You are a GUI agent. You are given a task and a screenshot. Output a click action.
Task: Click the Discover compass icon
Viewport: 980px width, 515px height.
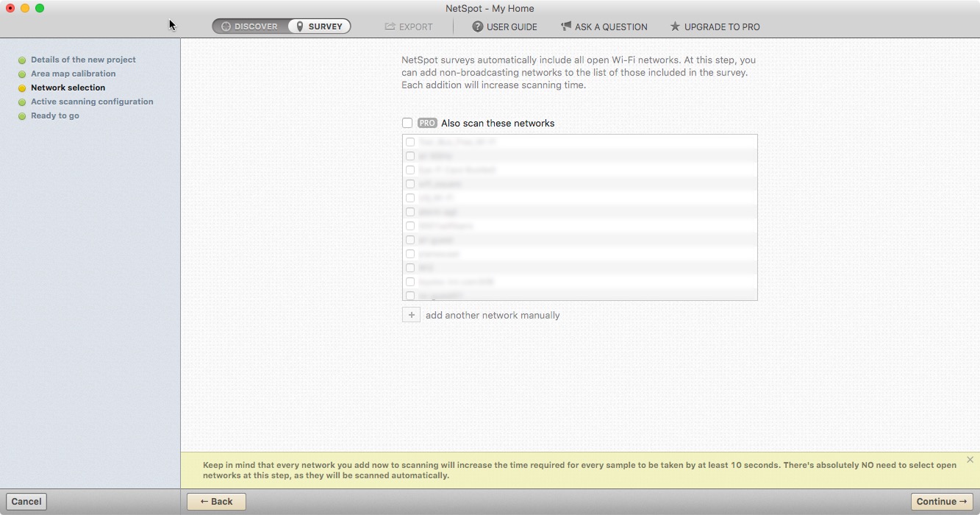click(x=226, y=26)
